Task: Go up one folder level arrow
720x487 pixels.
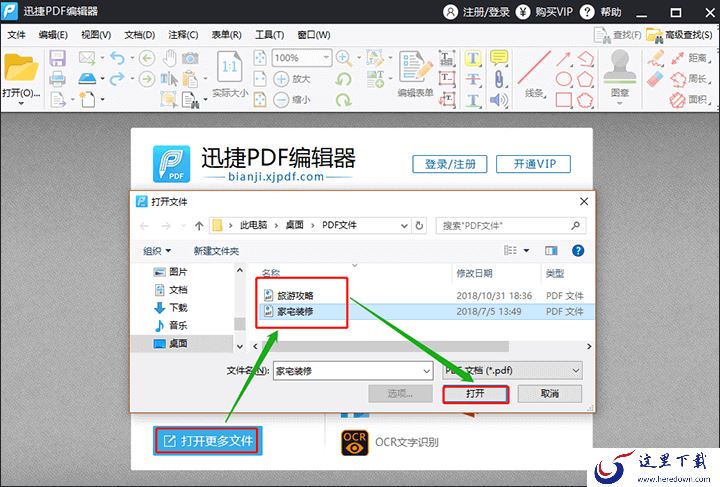Action: pyautogui.click(x=199, y=225)
